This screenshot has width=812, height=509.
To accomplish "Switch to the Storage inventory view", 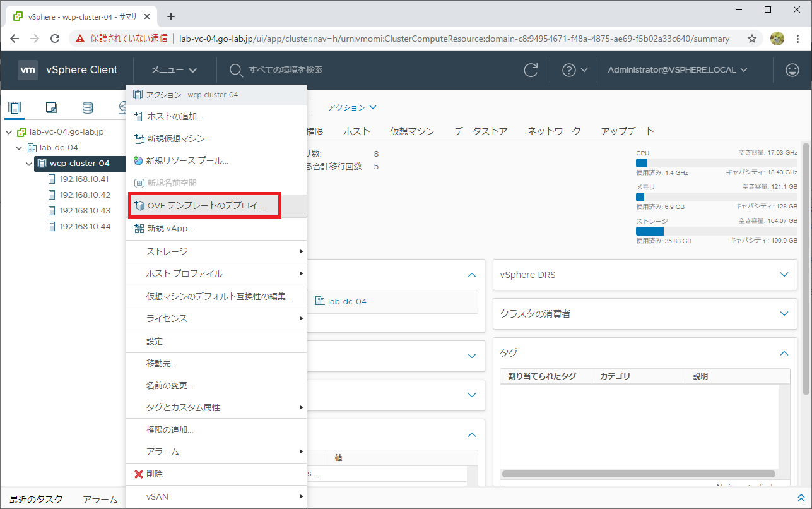I will [88, 107].
